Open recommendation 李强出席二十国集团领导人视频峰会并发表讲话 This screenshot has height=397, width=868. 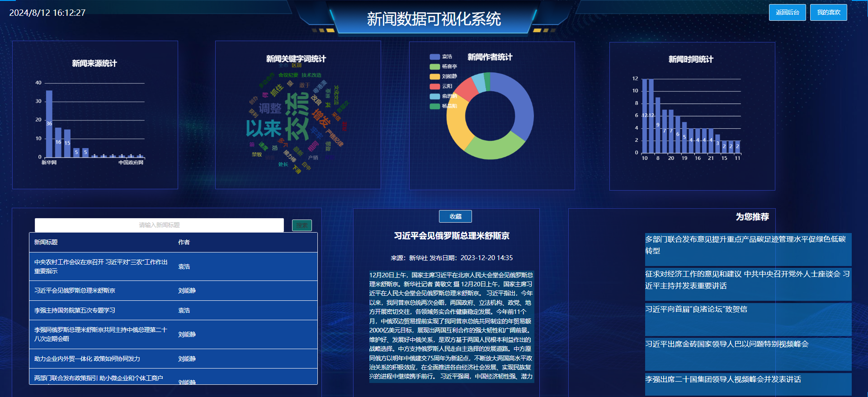click(723, 379)
